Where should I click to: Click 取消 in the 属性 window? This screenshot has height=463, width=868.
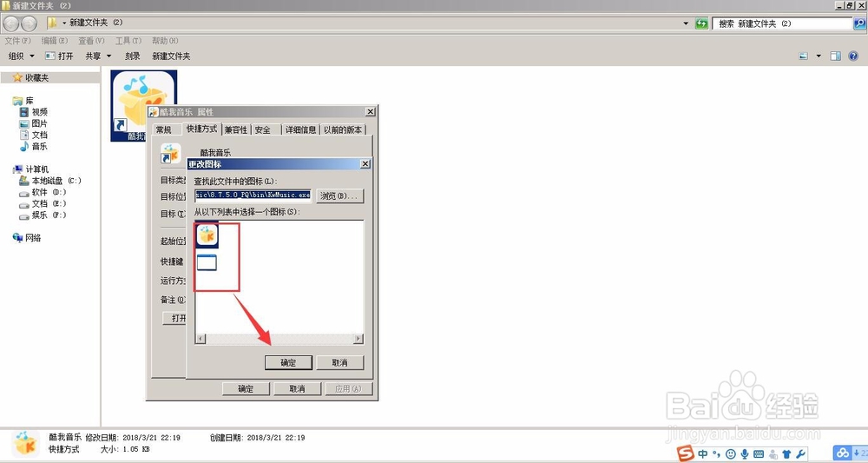click(x=297, y=389)
